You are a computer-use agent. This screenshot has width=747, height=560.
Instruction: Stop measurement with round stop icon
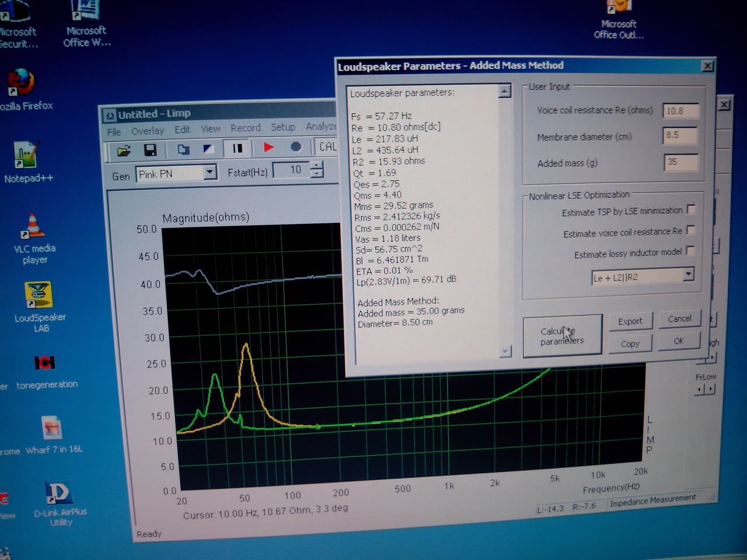[x=296, y=146]
